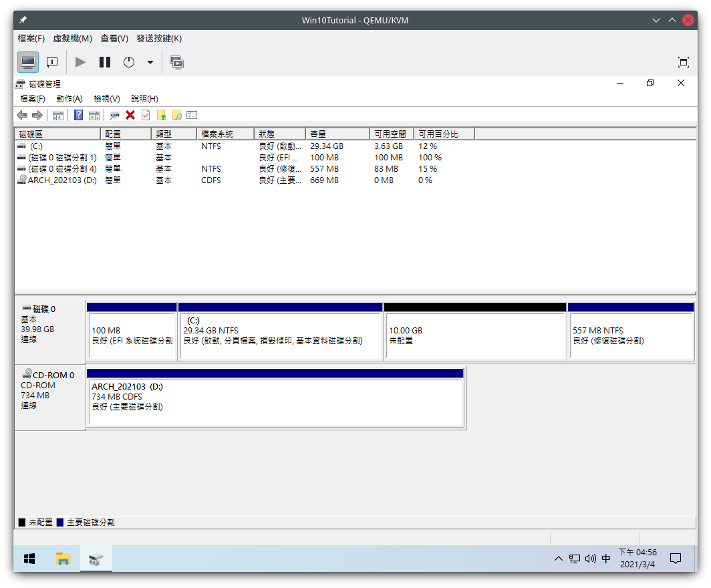The height and width of the screenshot is (588, 711).
Task: Click the 669 MB capacity cell
Action: (325, 180)
